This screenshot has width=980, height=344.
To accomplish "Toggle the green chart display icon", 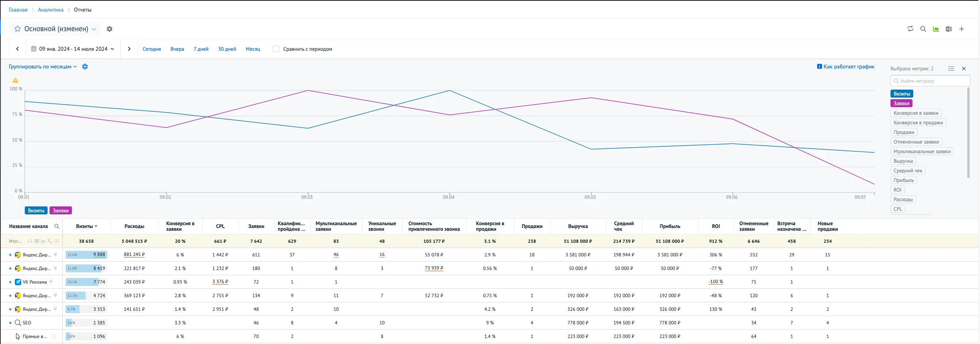I will point(936,29).
